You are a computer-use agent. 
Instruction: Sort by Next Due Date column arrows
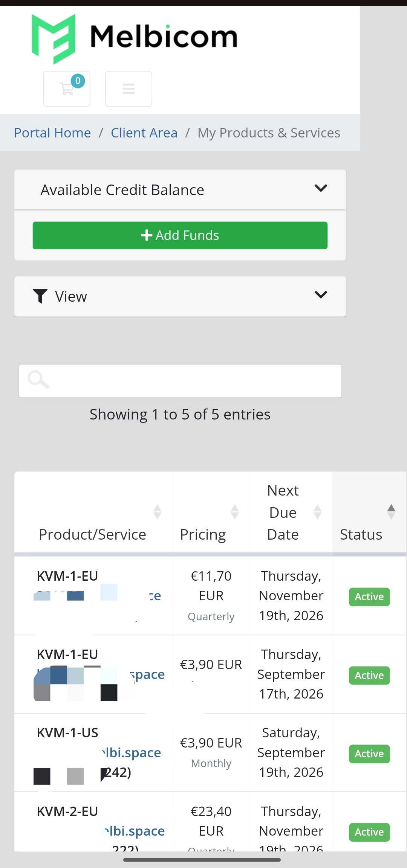(x=317, y=512)
